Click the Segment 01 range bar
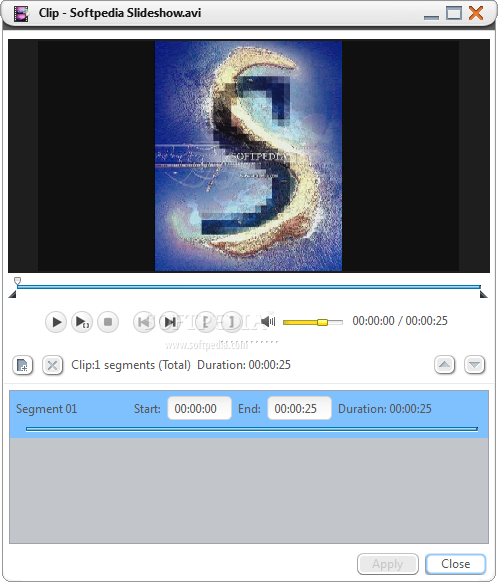Image resolution: width=498 pixels, height=582 pixels. [x=252, y=429]
